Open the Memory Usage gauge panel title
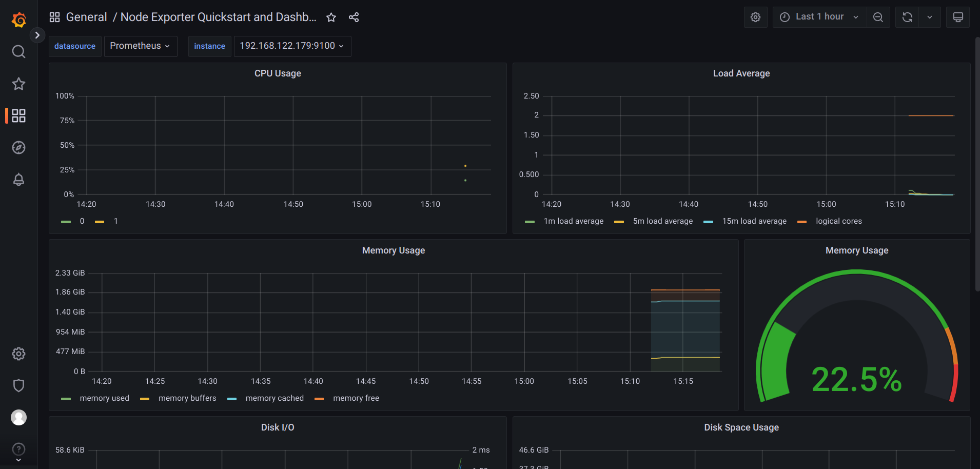 click(857, 250)
